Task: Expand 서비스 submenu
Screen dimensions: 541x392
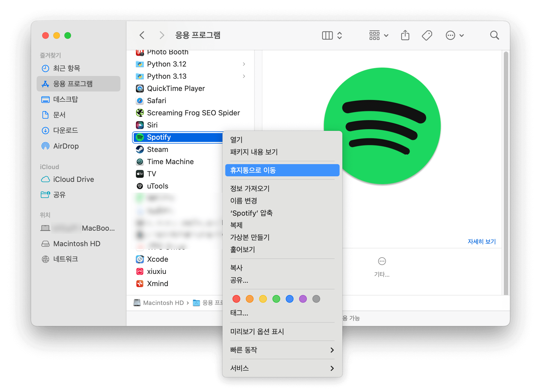Action: [282, 368]
